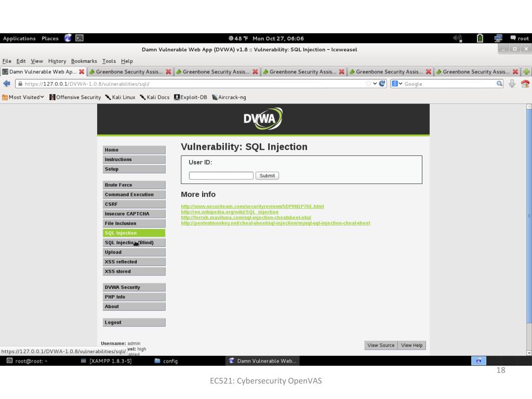Image resolution: width=532 pixels, height=399 pixels.
Task: Bookmark this page with the star icon
Action: coord(368,84)
